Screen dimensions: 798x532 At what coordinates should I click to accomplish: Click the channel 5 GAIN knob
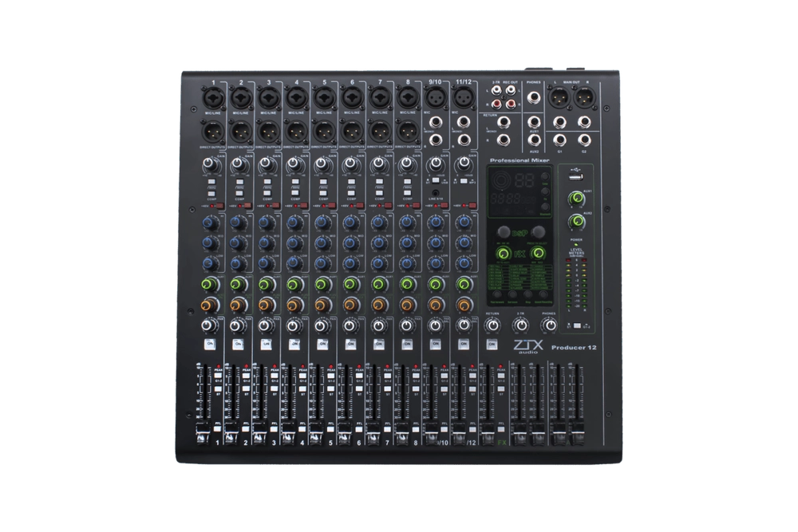pyautogui.click(x=322, y=165)
